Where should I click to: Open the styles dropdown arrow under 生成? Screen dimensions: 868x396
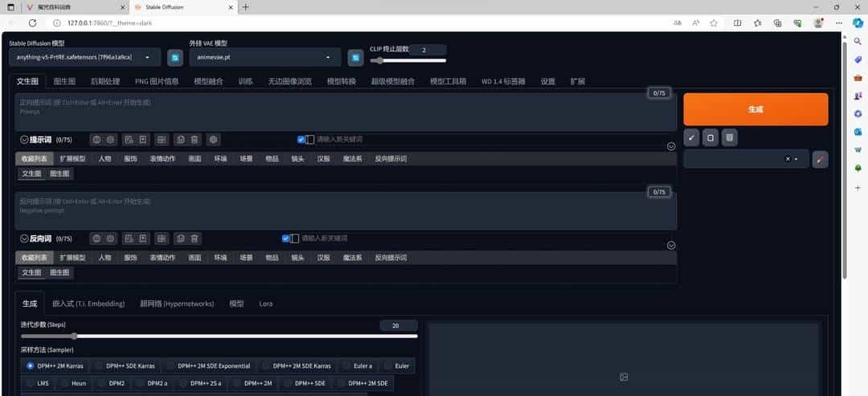point(796,159)
